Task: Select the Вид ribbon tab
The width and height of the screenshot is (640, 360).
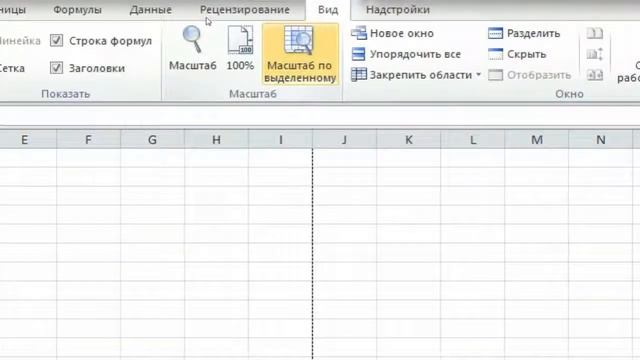Action: [x=328, y=10]
